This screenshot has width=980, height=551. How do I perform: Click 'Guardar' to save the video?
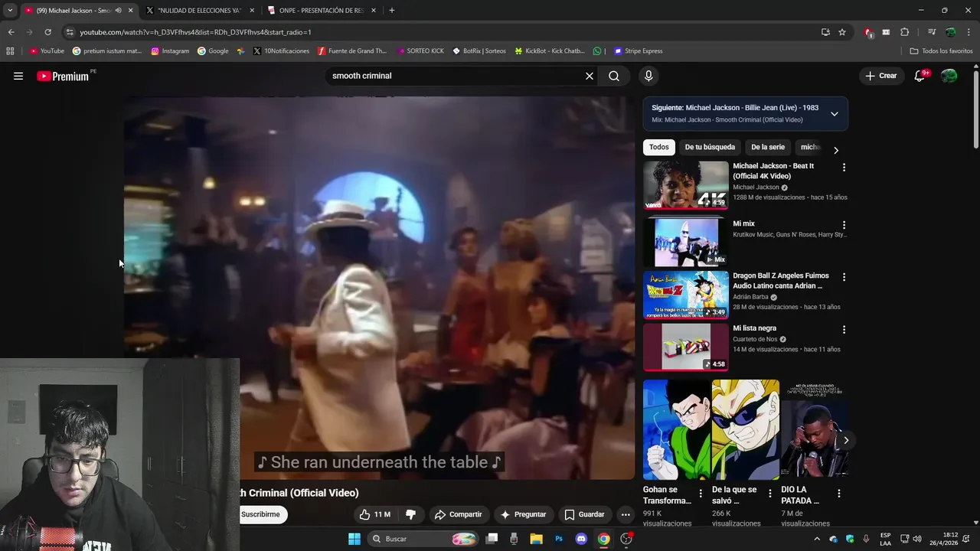click(584, 514)
